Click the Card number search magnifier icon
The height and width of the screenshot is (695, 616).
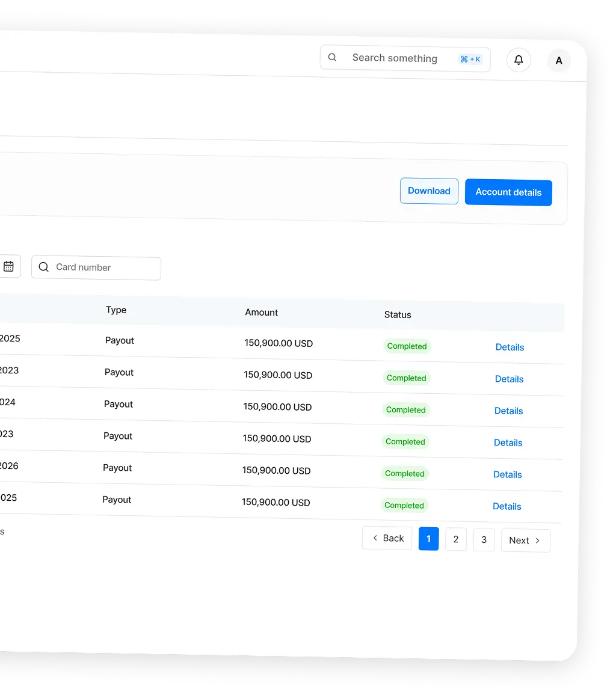[43, 267]
